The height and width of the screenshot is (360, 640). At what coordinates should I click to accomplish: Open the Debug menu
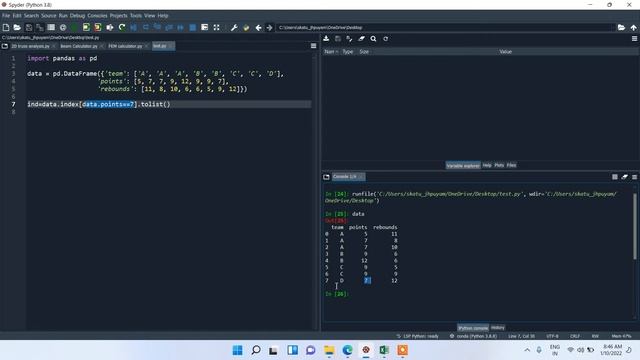point(77,16)
